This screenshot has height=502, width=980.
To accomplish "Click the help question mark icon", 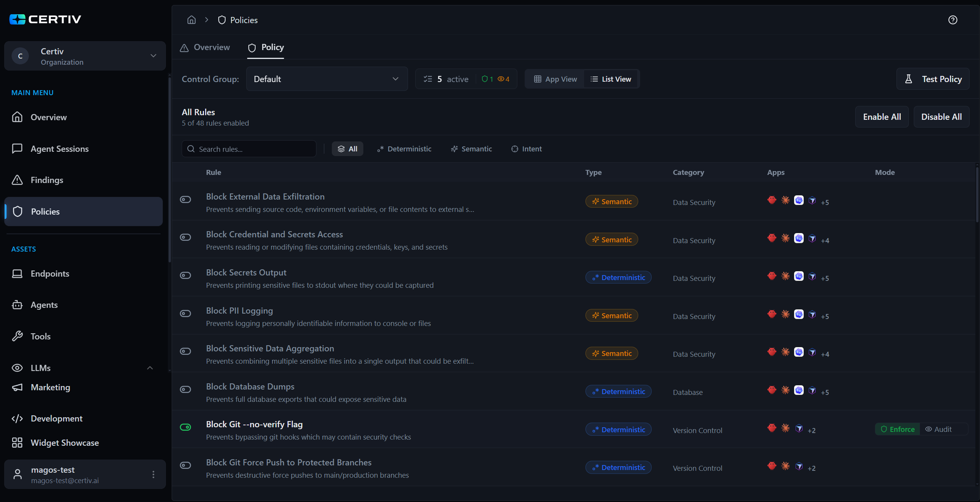I will pos(952,20).
